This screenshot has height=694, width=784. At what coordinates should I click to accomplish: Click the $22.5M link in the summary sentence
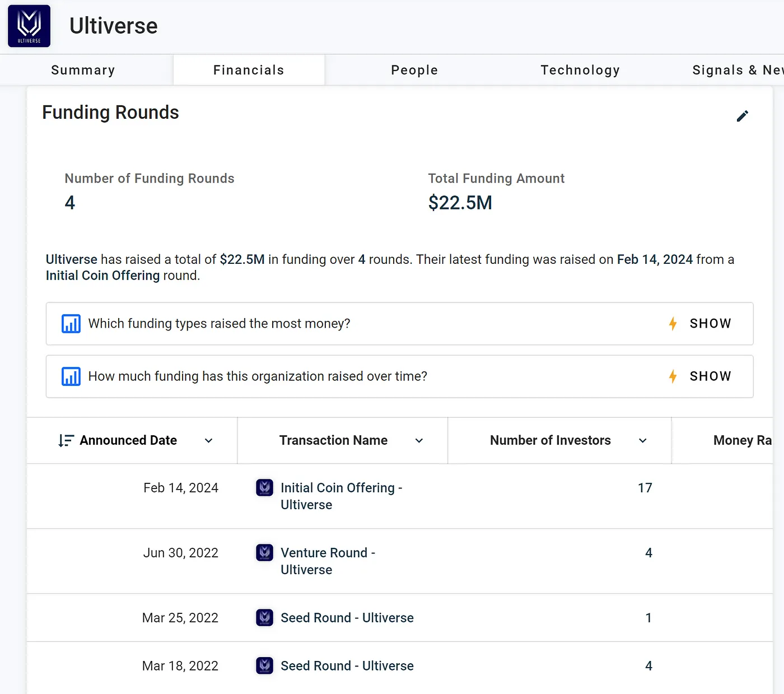click(242, 259)
